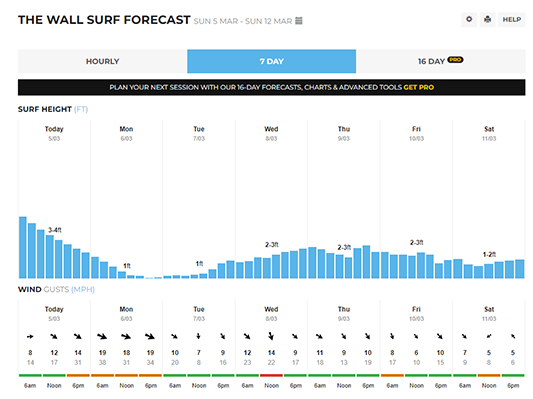
Task: Toggle the MPH wind unit
Action: [83, 289]
